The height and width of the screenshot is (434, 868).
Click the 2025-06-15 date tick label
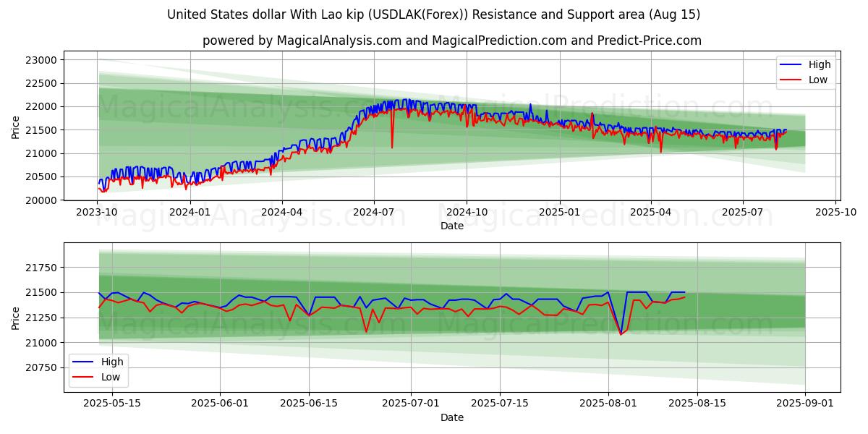[x=309, y=405]
